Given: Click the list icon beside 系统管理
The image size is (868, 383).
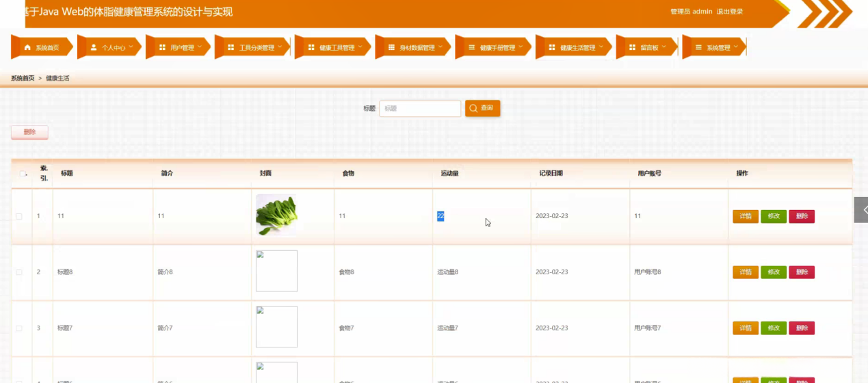Looking at the screenshot, I should 698,48.
